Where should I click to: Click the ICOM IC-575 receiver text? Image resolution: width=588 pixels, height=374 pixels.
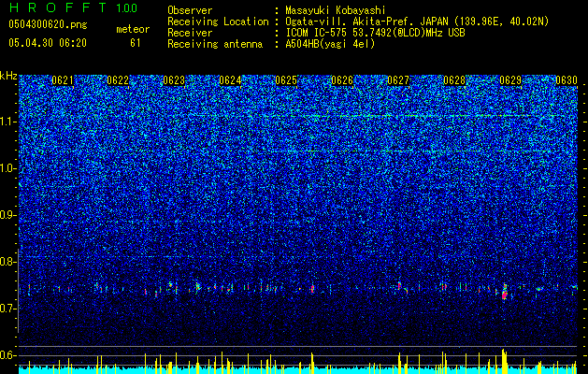pyautogui.click(x=375, y=33)
